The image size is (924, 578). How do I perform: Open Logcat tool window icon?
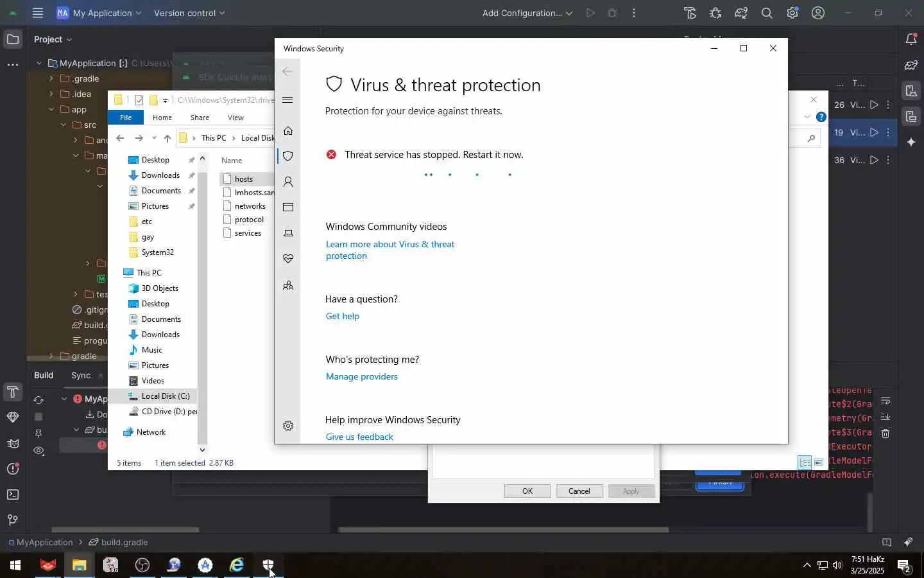pos(12,443)
